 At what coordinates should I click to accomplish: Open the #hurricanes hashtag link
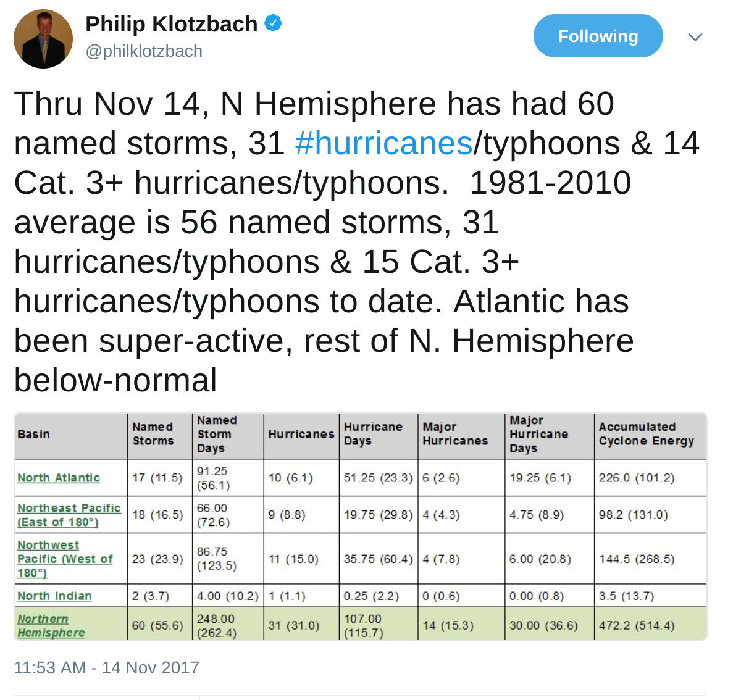[x=383, y=143]
